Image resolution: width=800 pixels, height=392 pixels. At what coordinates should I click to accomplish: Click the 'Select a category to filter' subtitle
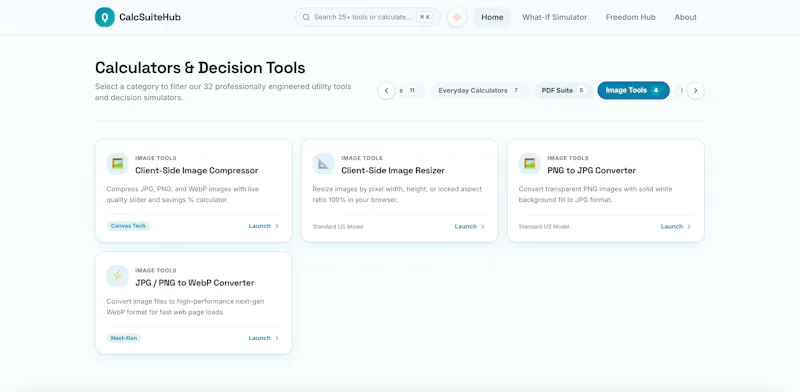coord(223,92)
